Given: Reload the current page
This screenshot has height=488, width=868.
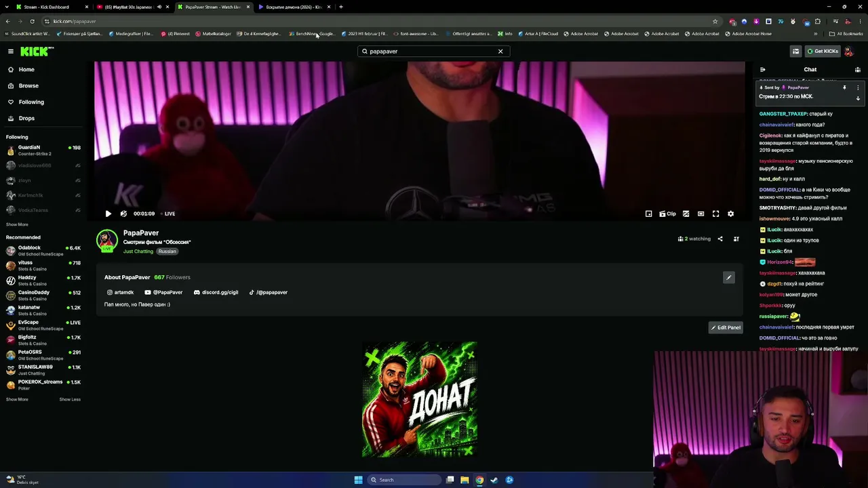Looking at the screenshot, I should coord(32,21).
